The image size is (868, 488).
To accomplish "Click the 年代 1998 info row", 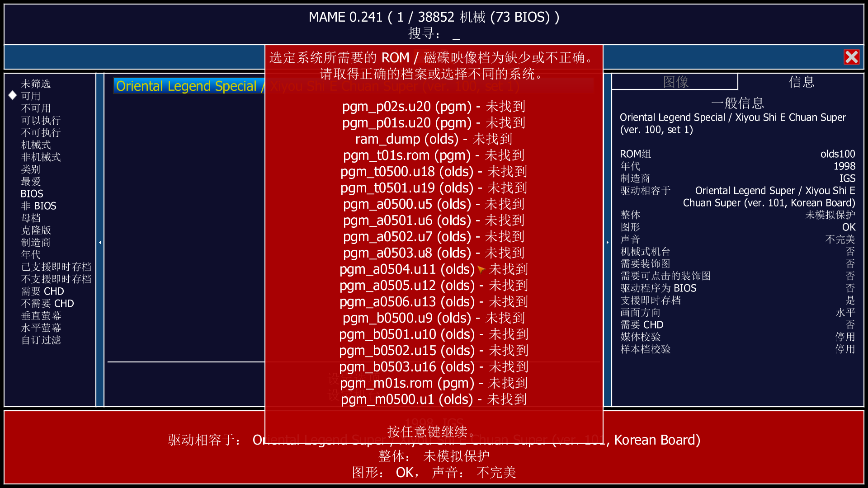I will click(x=738, y=166).
